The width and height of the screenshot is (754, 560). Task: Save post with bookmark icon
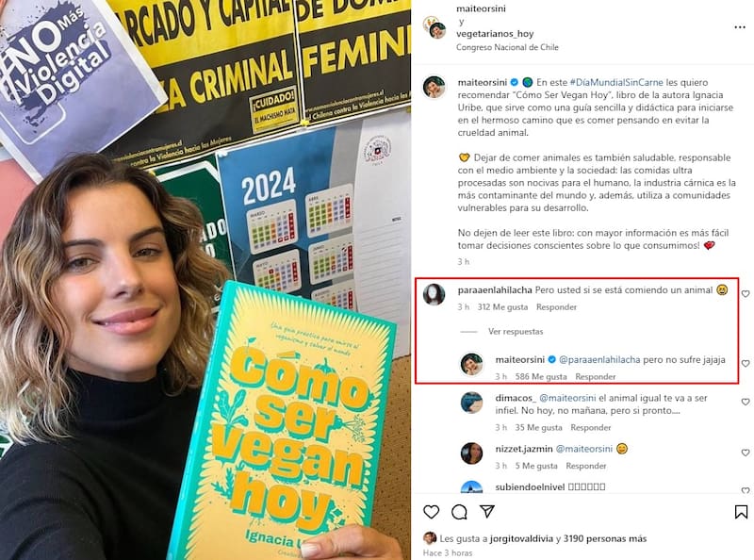(741, 512)
